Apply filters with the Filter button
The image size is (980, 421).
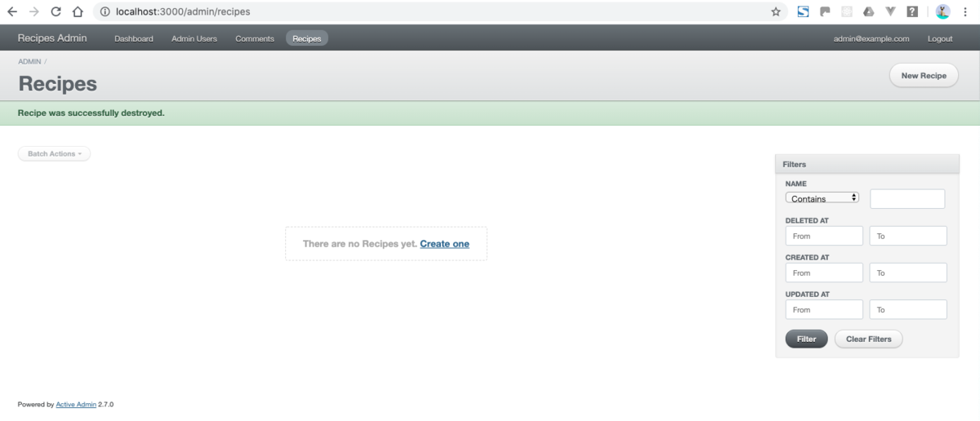click(806, 339)
